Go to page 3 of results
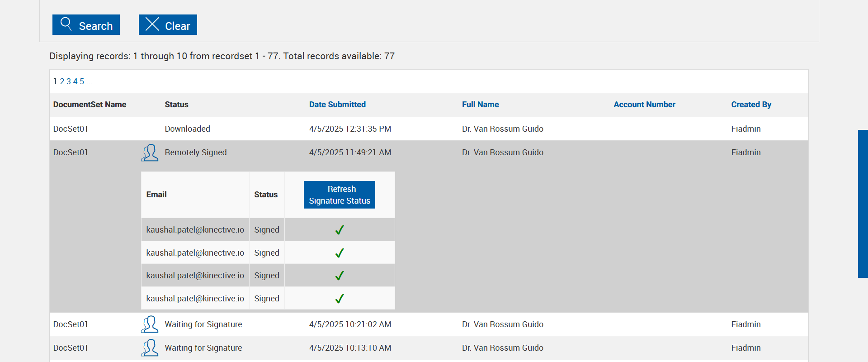 69,81
